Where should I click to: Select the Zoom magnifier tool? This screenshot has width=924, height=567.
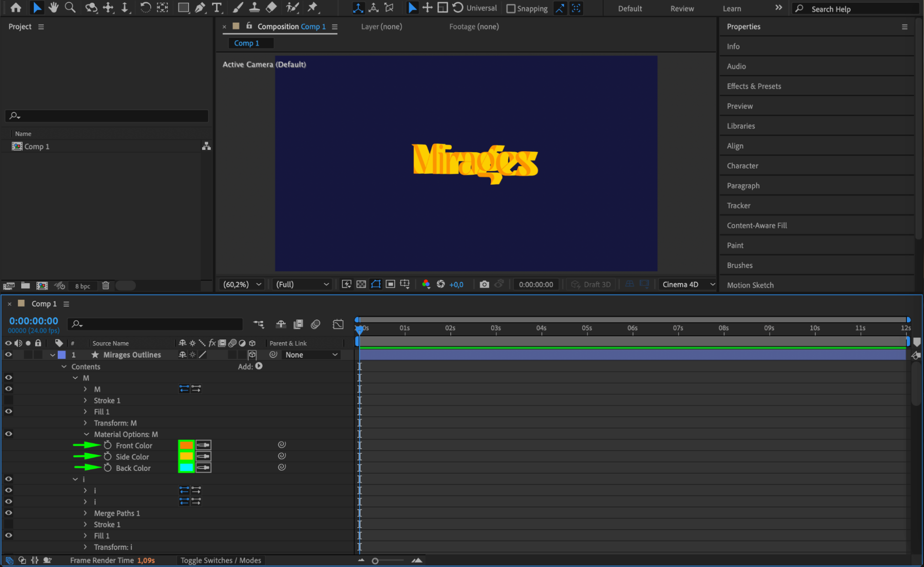tap(70, 7)
